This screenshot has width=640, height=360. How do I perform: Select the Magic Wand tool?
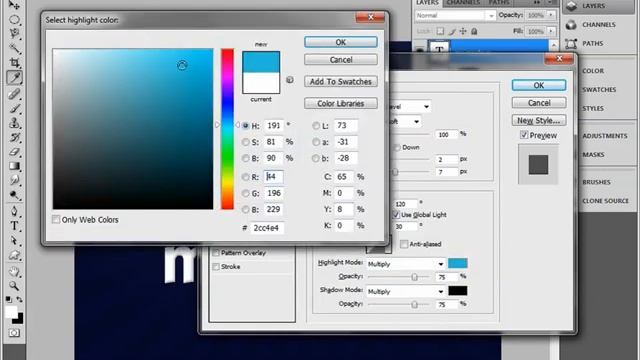tap(14, 48)
